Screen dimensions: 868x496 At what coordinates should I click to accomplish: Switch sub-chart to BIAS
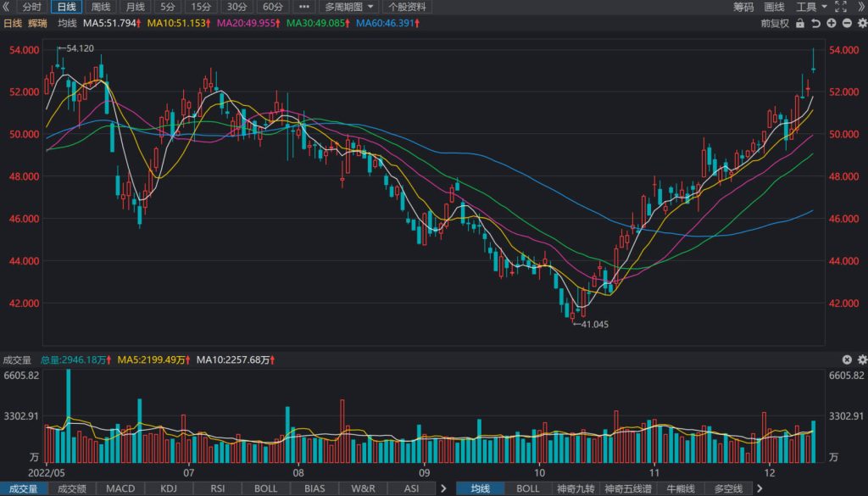click(314, 488)
